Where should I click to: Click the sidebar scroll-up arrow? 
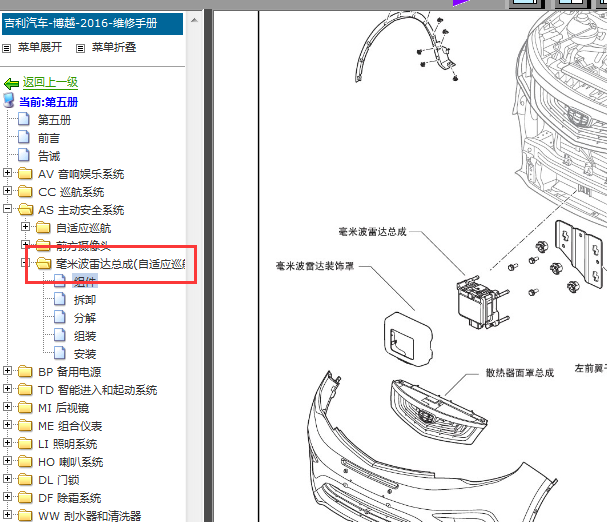point(194,20)
